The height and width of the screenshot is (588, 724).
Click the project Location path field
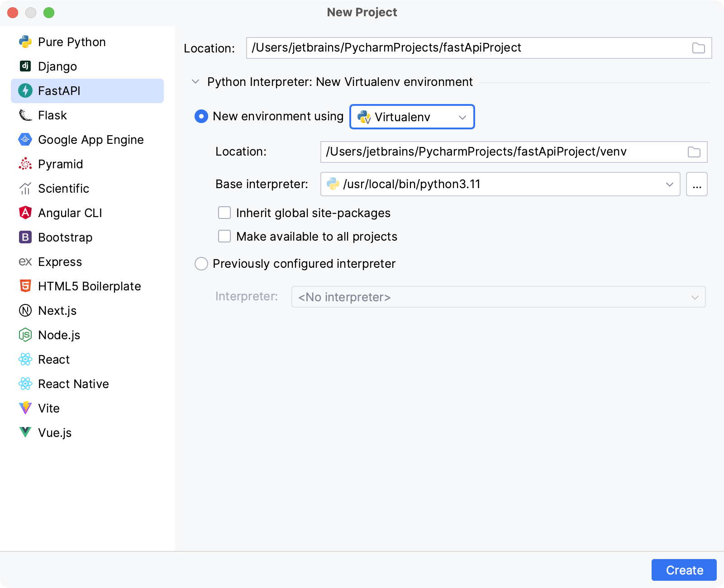(x=479, y=48)
